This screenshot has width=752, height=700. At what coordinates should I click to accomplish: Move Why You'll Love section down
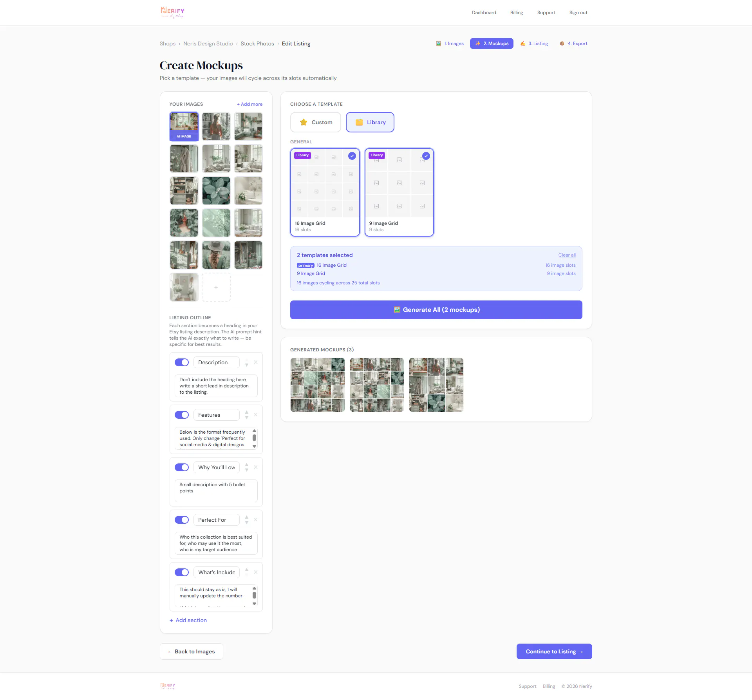click(247, 470)
